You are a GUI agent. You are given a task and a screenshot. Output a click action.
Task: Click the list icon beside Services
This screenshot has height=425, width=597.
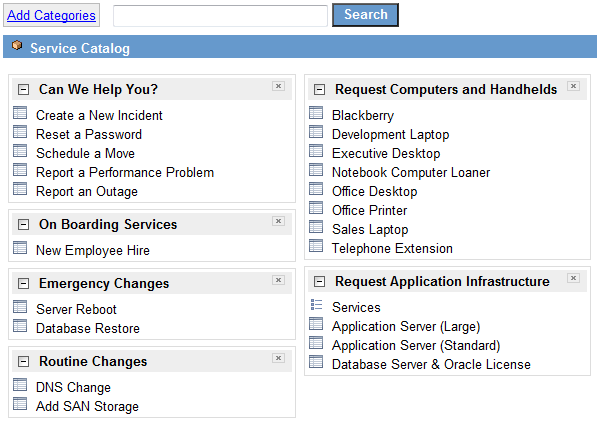click(316, 305)
